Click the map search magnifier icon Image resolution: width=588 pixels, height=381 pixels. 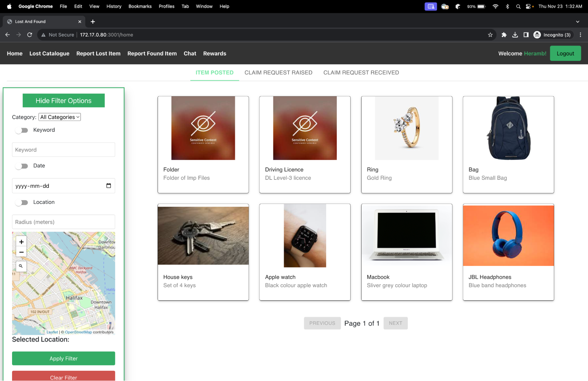[x=21, y=266]
